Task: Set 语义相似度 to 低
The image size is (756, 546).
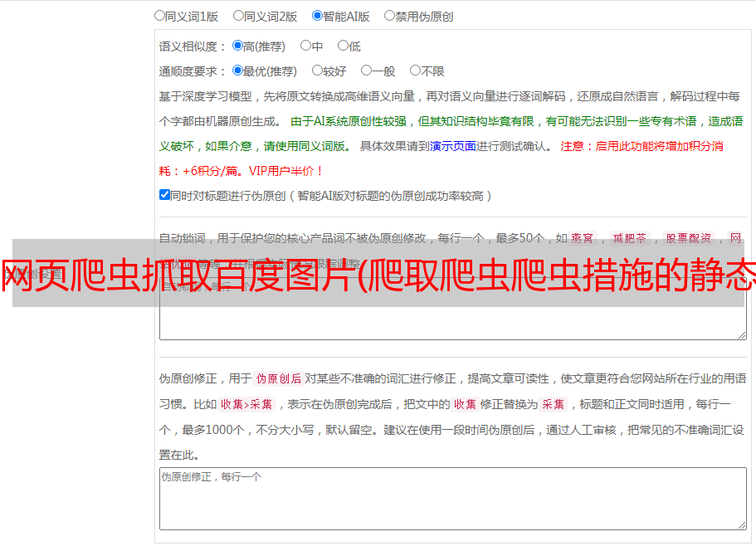Action: point(343,46)
